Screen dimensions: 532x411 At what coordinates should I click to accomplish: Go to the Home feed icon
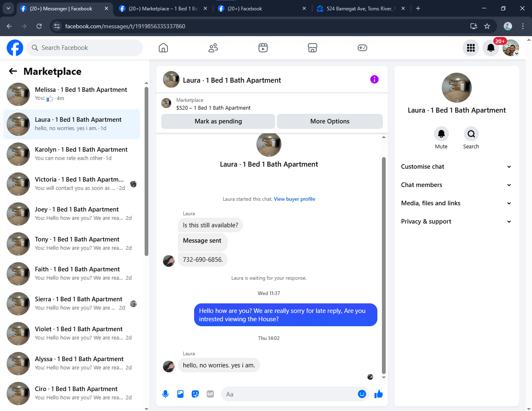163,48
